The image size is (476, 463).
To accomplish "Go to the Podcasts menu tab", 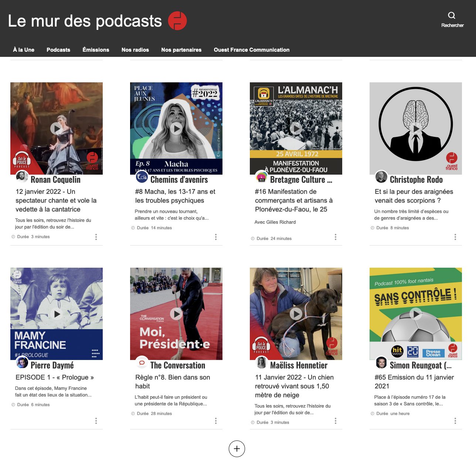I will coord(58,50).
